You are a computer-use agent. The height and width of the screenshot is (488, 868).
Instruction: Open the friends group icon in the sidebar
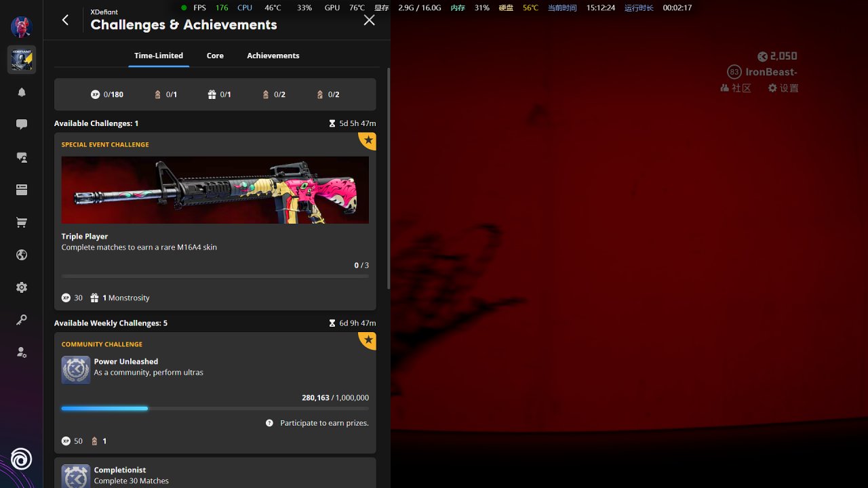coord(22,157)
